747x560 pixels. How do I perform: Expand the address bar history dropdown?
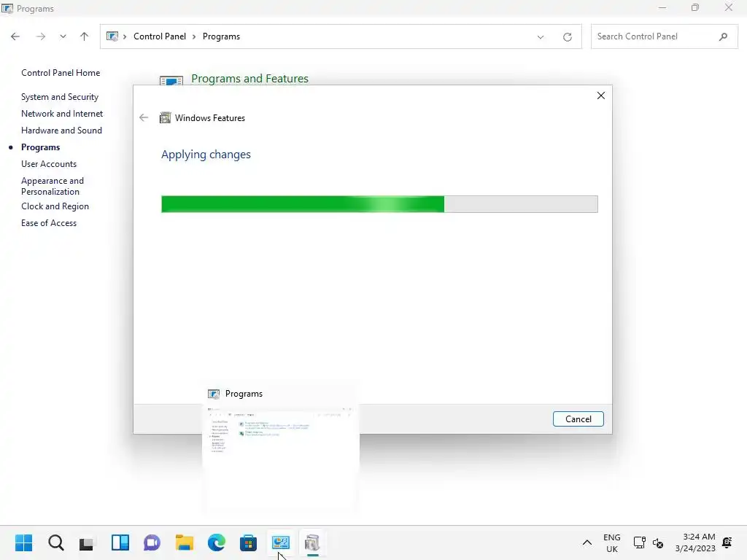pyautogui.click(x=541, y=36)
